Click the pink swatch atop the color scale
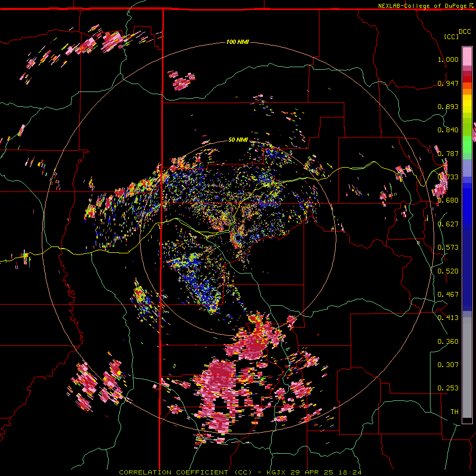 (x=467, y=57)
